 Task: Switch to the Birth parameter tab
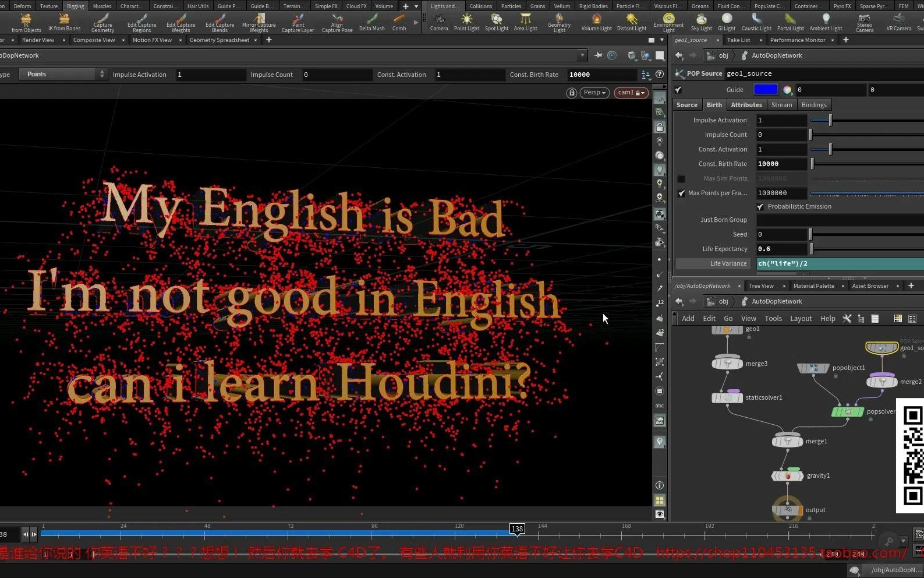(x=714, y=105)
